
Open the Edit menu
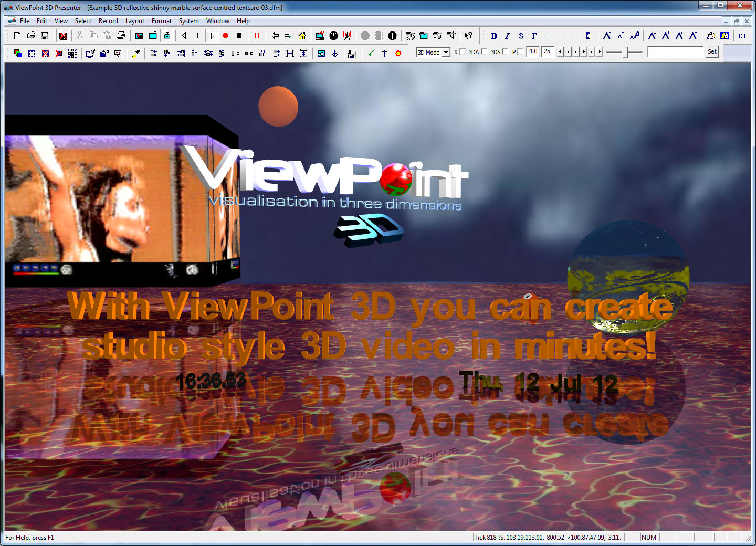42,21
